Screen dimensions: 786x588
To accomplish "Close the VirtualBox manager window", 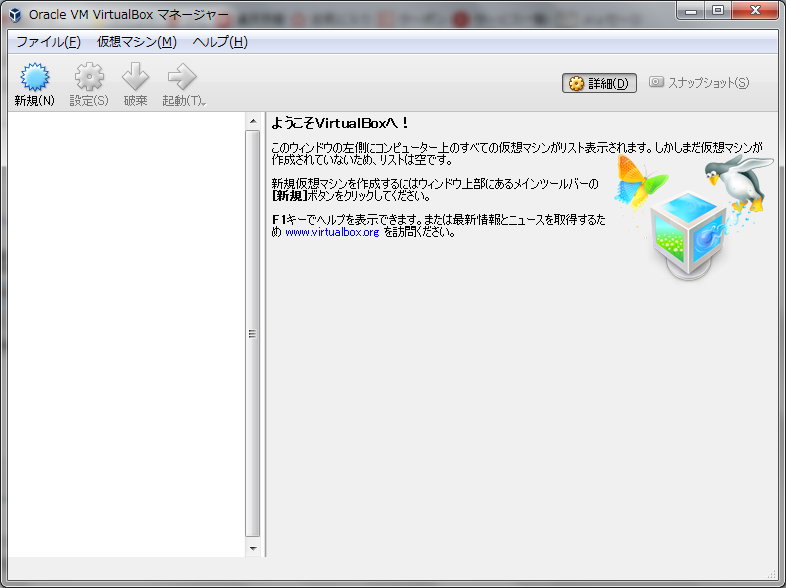I will (x=755, y=11).
